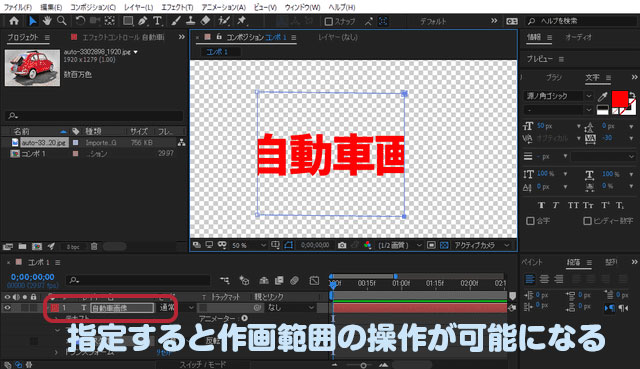
Task: Open the composition mini-flowchart icon
Action: click(x=224, y=280)
